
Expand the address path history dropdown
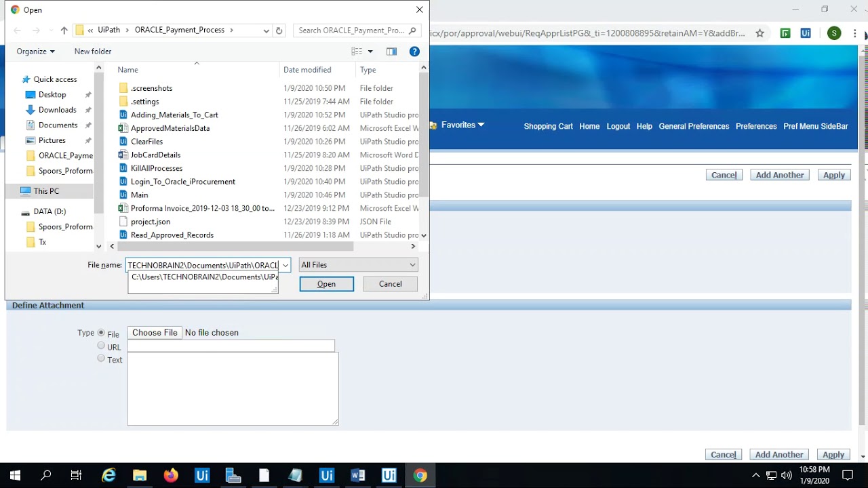[x=266, y=30]
